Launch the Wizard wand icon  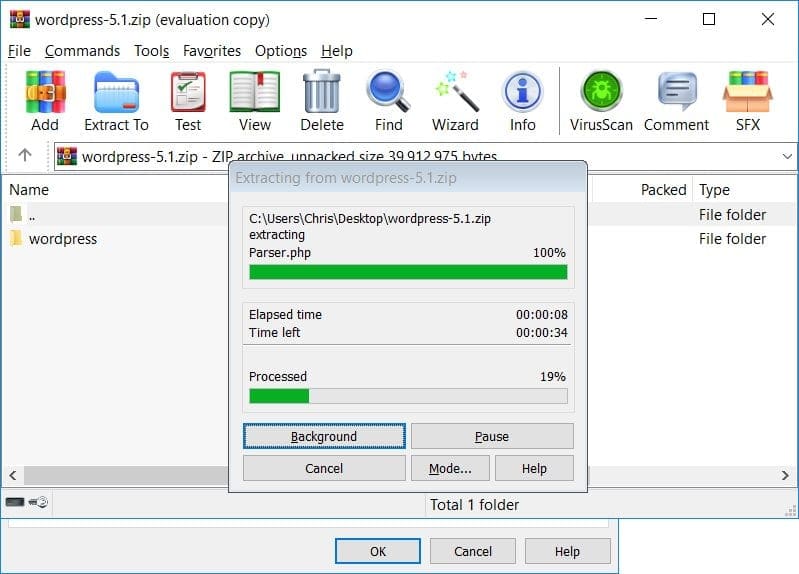457,91
